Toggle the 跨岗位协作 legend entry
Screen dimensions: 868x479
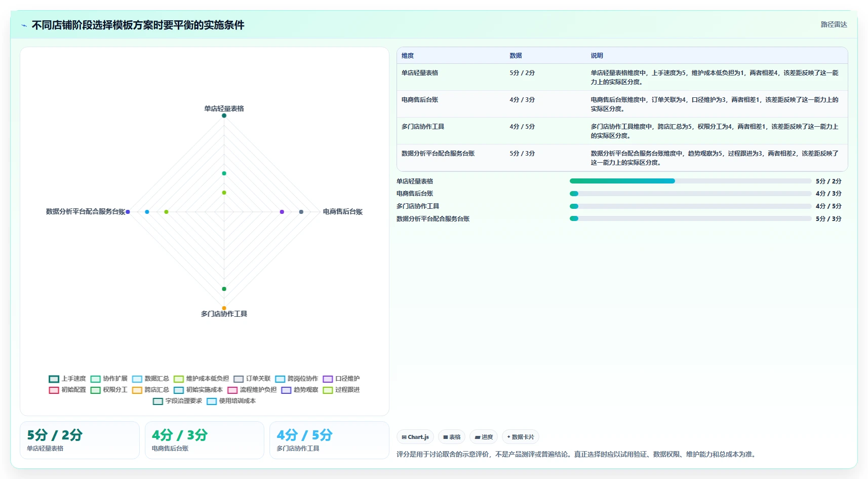tap(296, 379)
